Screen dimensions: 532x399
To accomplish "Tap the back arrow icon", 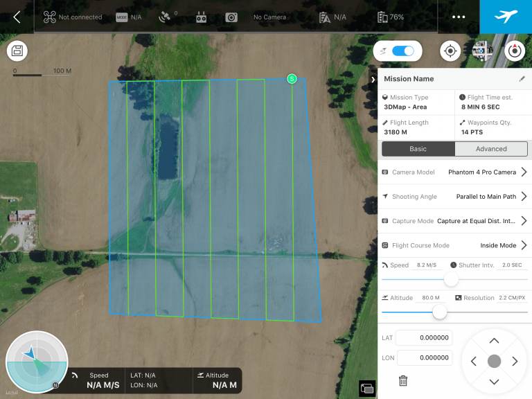I will (17, 17).
